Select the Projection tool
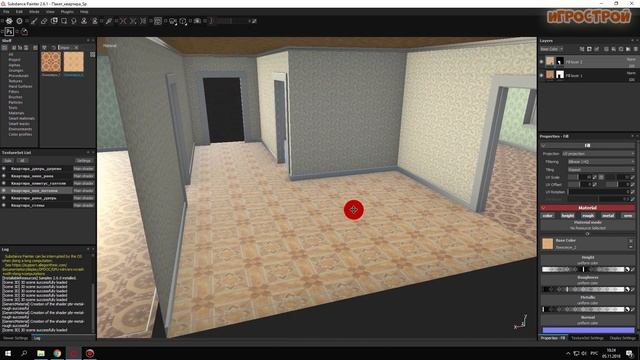 click(54, 21)
